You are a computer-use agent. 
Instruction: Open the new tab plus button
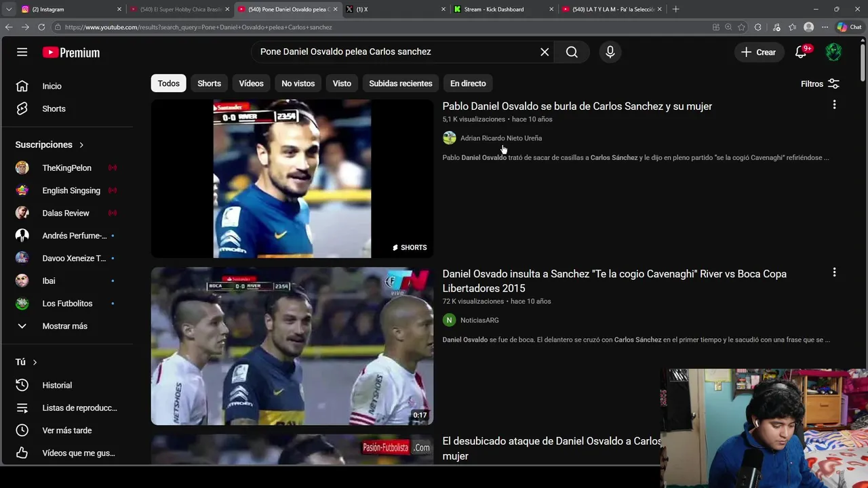[x=675, y=9]
